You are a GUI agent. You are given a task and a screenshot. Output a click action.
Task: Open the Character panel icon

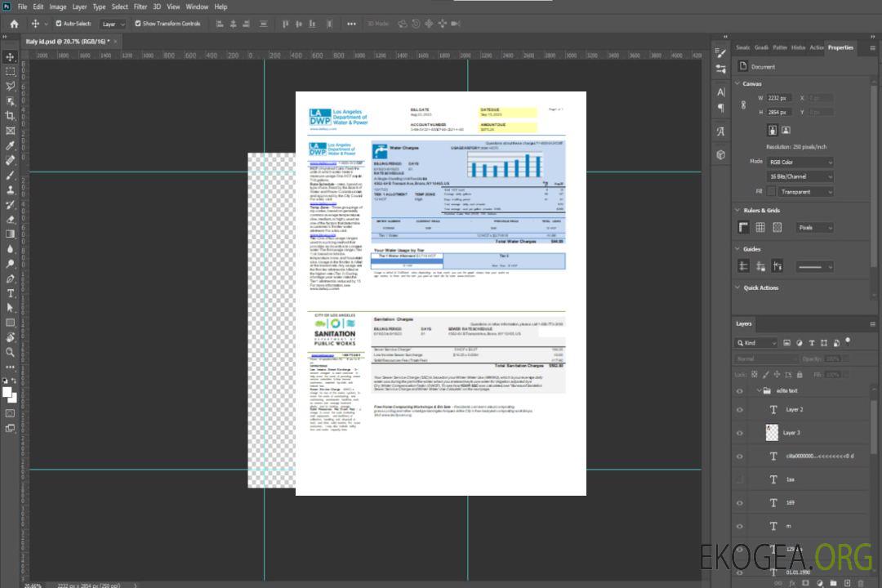721,92
